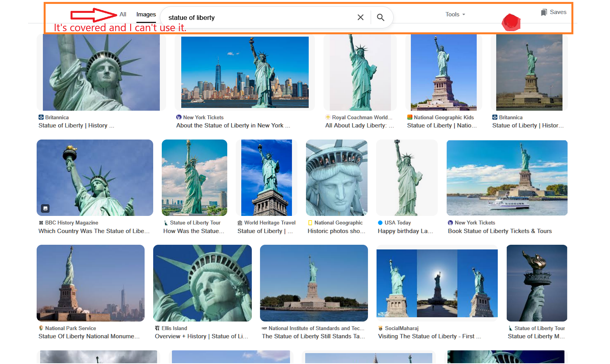
Task: Open the Royal Coachman World statue image
Action: [360, 72]
